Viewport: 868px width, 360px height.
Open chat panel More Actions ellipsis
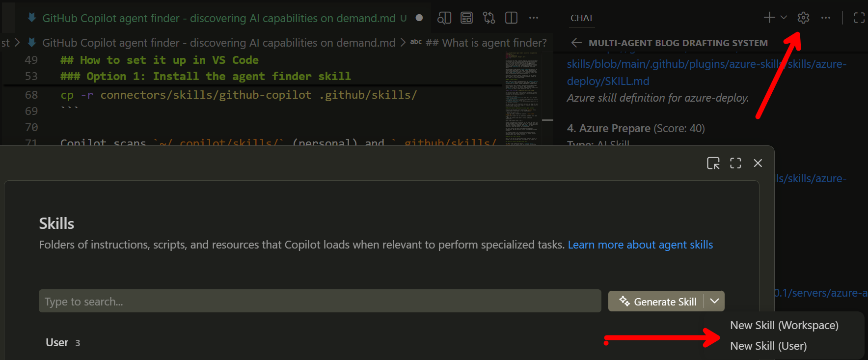826,18
